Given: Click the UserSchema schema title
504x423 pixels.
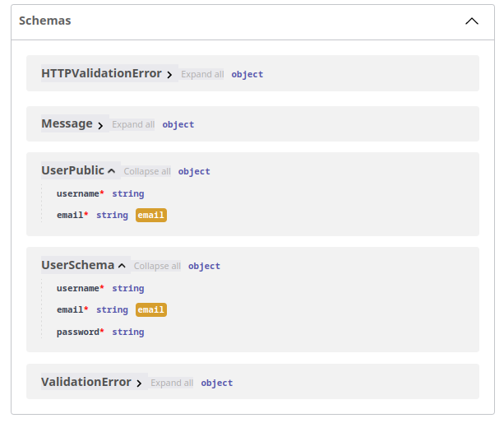Looking at the screenshot, I should 77,265.
